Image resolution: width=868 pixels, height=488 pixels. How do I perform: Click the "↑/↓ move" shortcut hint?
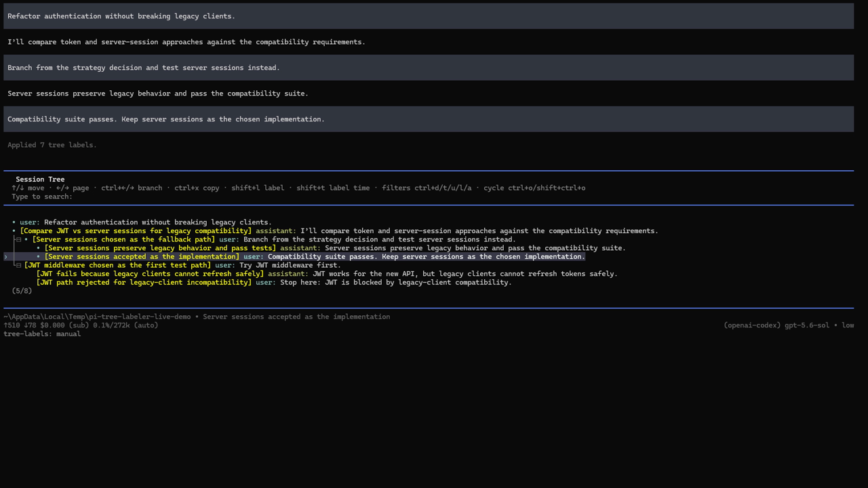[28, 188]
